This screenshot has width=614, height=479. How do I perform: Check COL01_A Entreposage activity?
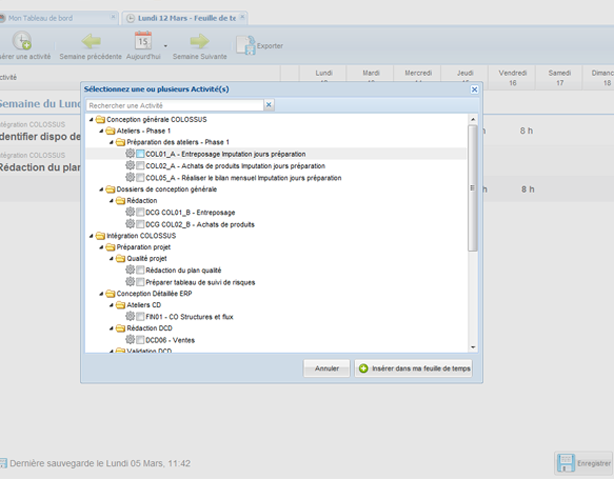click(140, 154)
